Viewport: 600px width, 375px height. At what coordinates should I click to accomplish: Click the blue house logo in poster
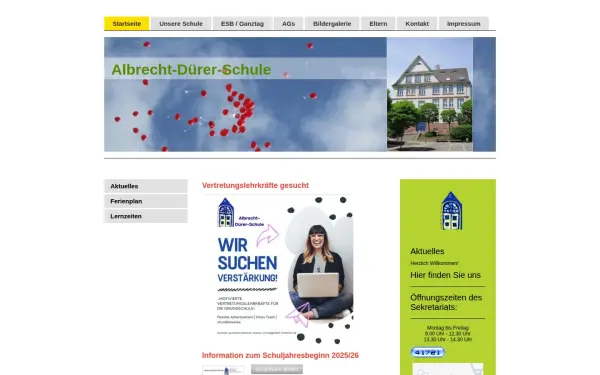tap(226, 212)
